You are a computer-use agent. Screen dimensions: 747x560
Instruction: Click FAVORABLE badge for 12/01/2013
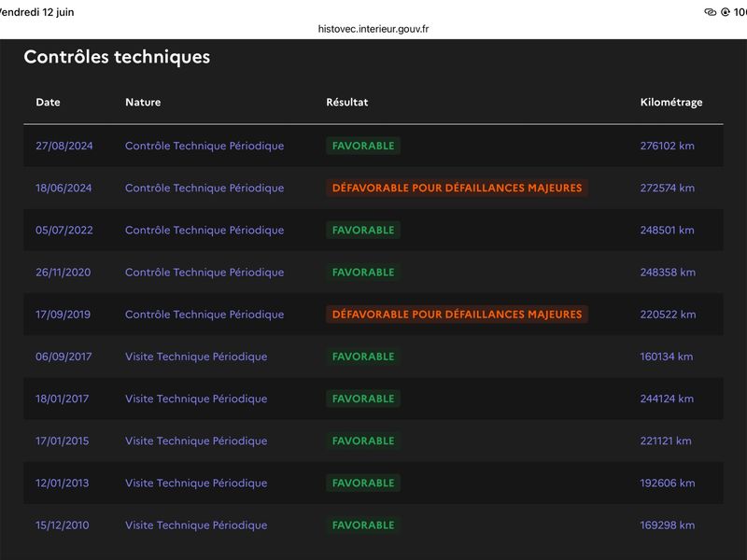pos(363,483)
